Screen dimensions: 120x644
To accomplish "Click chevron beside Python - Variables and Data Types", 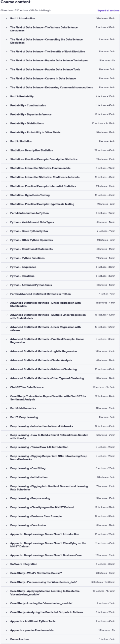I will pyautogui.click(x=7, y=222).
